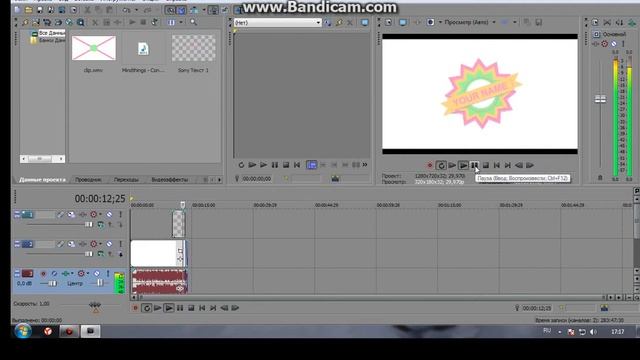This screenshot has height=360, width=640.
Task: Go to end using preview transport
Action: (507, 165)
